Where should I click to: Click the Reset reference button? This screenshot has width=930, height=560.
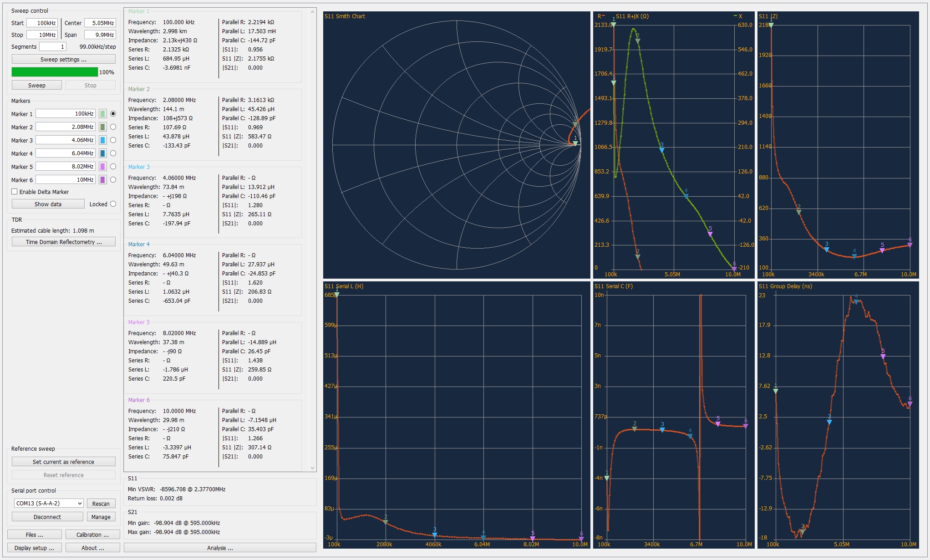coord(63,475)
